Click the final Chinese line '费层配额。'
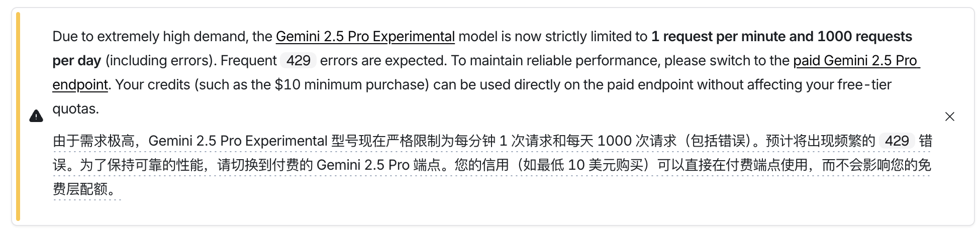Image resolution: width=980 pixels, height=232 pixels. [86, 189]
